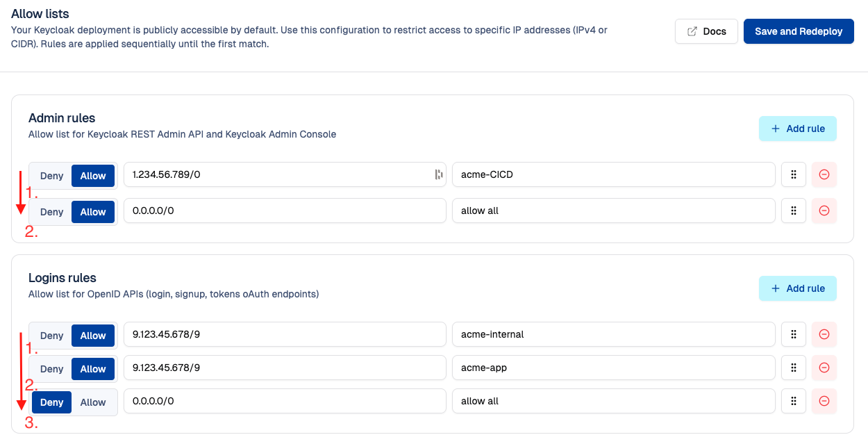Viewport: 868px width, 444px height.
Task: Click Save and Redeploy
Action: [x=799, y=31]
